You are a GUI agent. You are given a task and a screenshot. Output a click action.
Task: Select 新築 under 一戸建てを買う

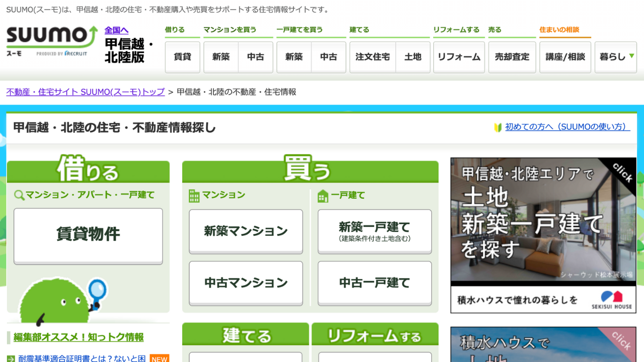pyautogui.click(x=294, y=57)
